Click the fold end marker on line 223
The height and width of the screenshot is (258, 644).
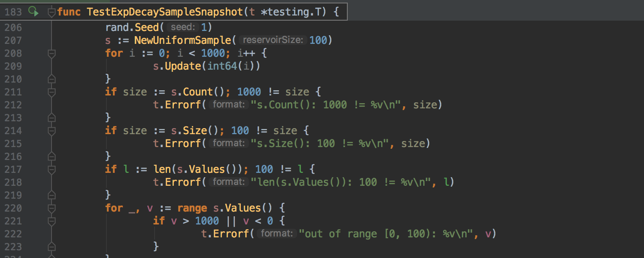click(52, 247)
